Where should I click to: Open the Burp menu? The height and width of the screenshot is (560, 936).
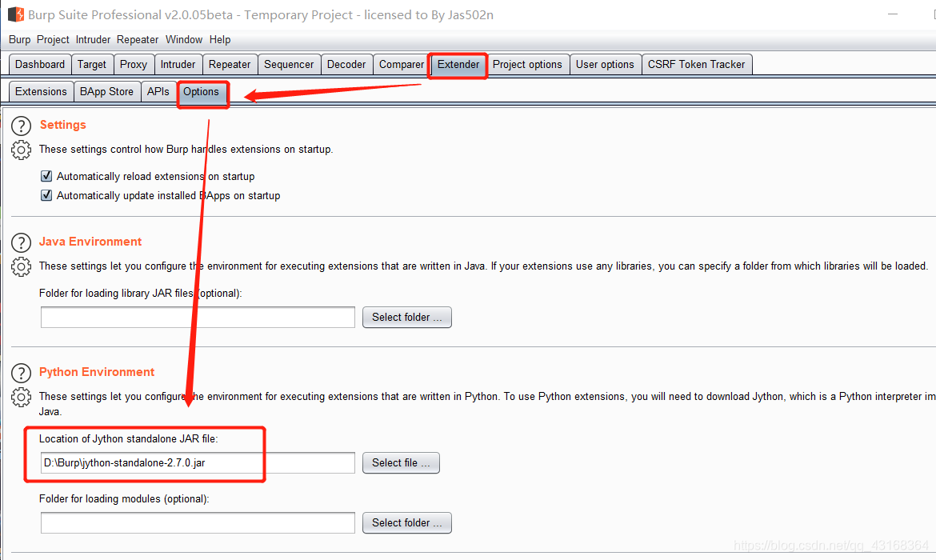[20, 39]
